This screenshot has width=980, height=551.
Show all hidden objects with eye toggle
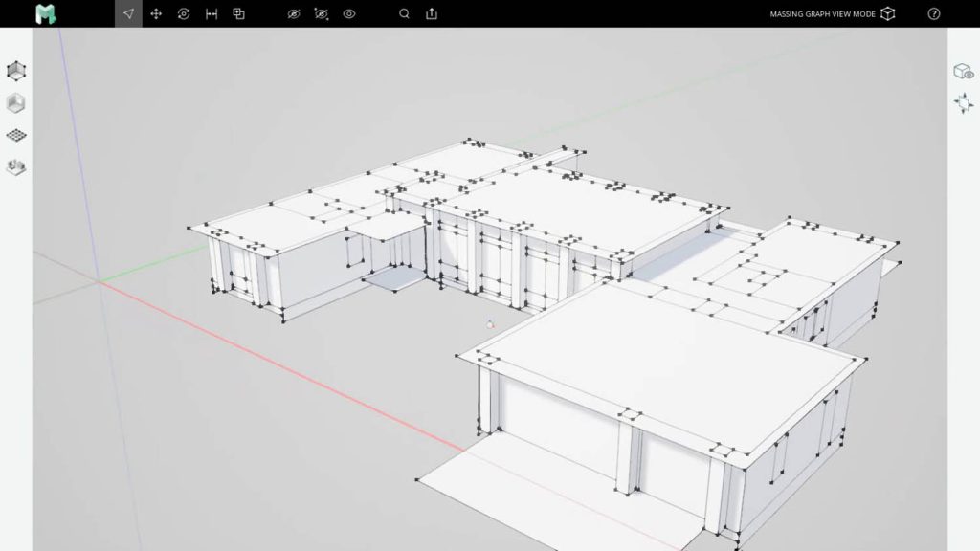(349, 13)
